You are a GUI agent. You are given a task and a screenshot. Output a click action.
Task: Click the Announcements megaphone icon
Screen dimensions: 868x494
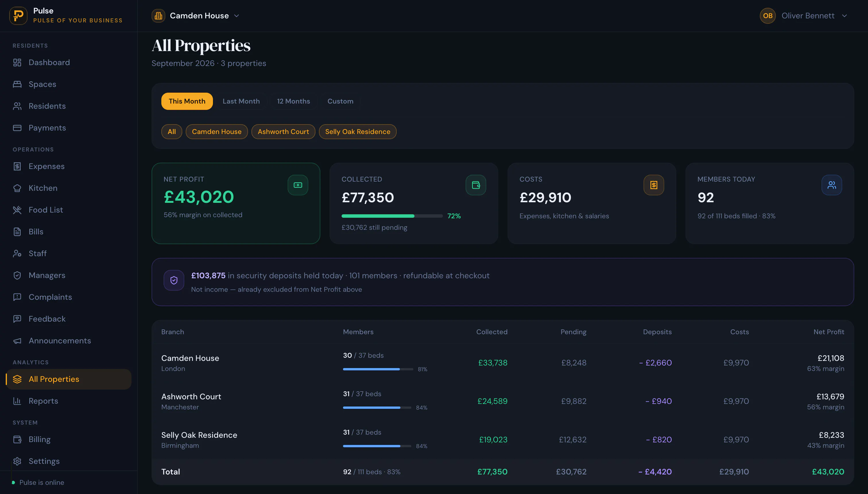(17, 341)
